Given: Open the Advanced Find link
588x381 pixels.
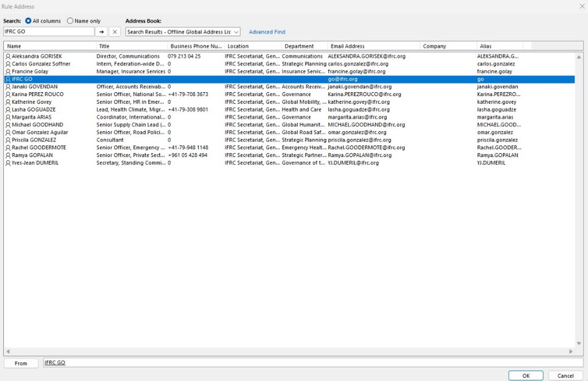Looking at the screenshot, I should click(267, 32).
